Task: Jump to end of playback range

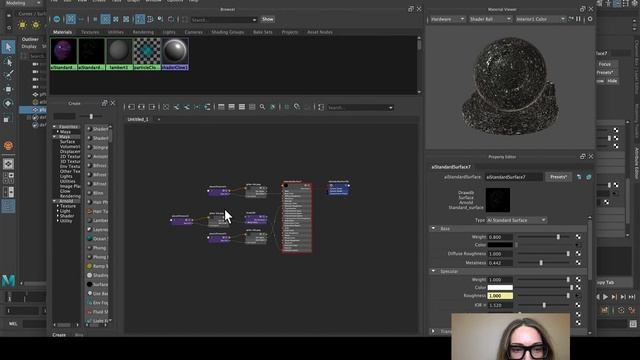Action: pos(632,297)
